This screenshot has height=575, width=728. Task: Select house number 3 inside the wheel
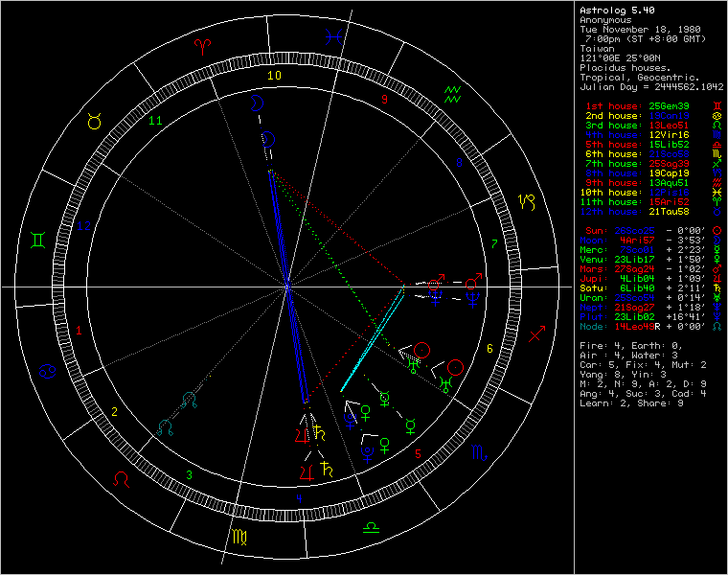189,475
